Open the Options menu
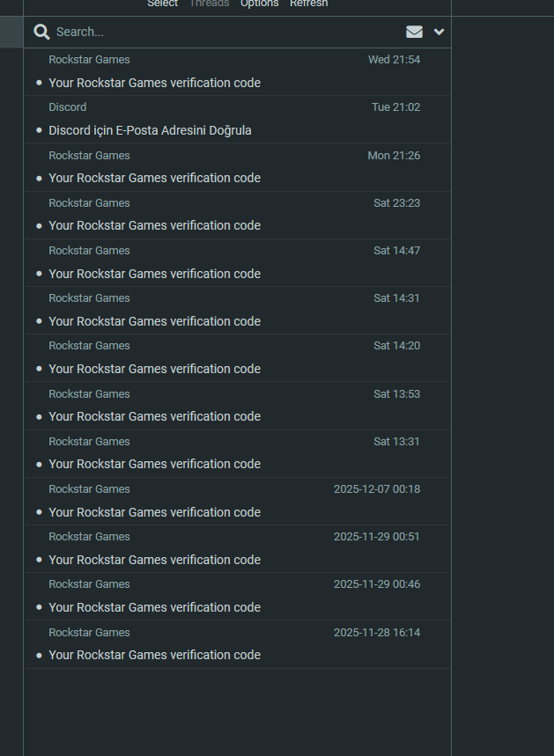 [259, 4]
